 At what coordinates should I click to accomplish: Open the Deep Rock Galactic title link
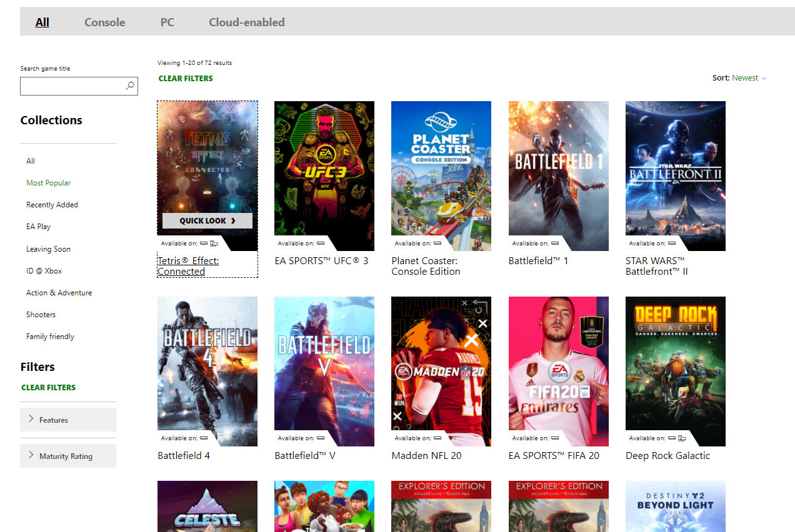point(667,456)
